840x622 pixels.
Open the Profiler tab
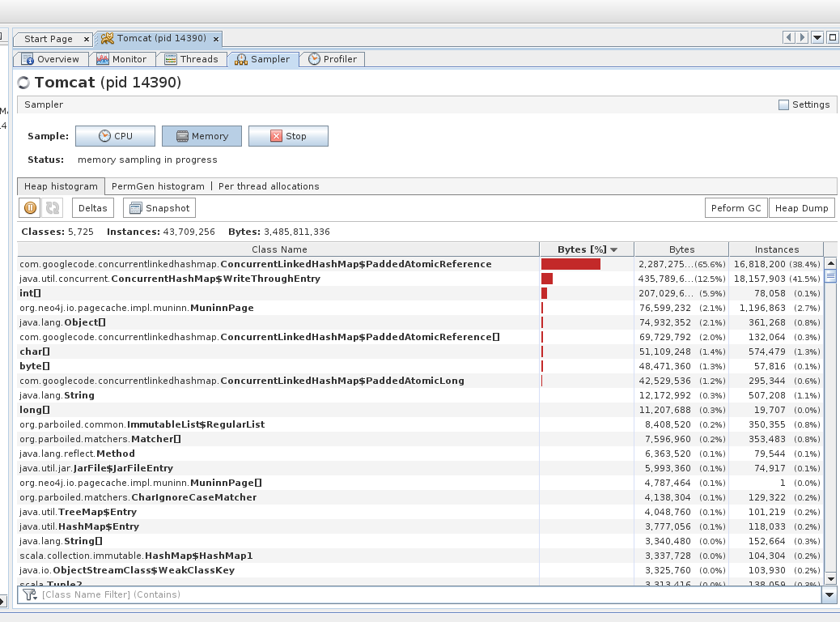pyautogui.click(x=333, y=59)
